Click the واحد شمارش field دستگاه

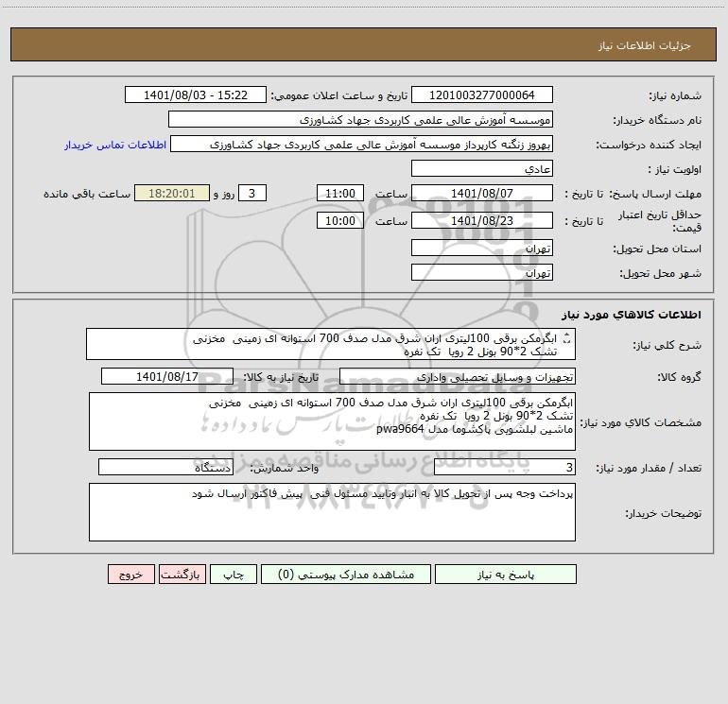pos(165,468)
